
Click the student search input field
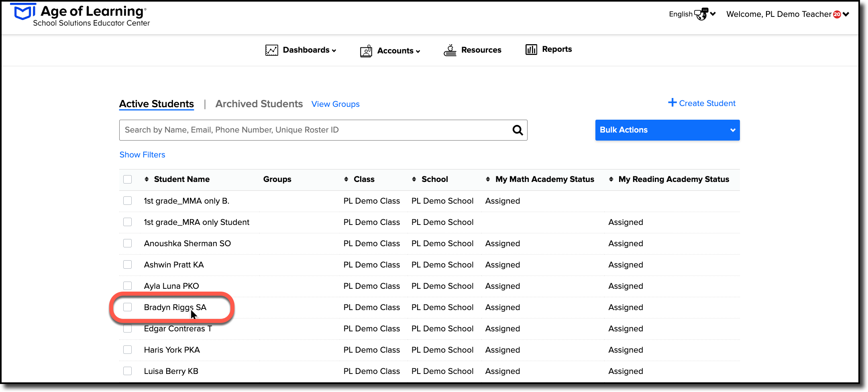click(x=281, y=130)
